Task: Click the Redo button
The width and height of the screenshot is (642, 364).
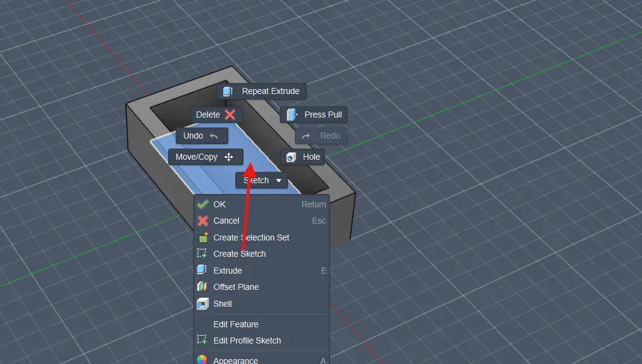Action: click(x=321, y=136)
